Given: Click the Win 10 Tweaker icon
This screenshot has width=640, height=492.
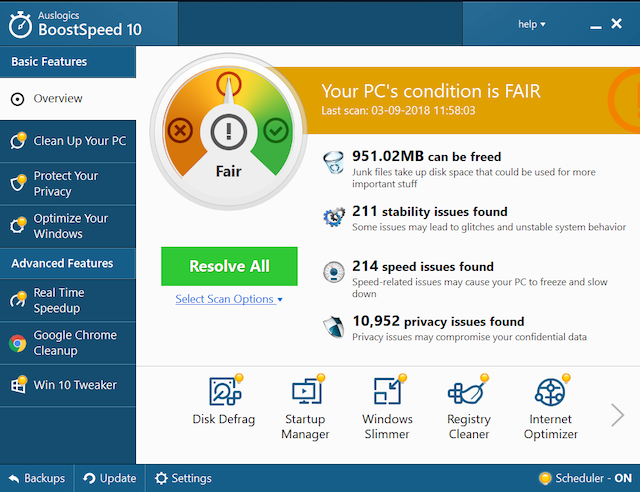Looking at the screenshot, I should [x=18, y=385].
